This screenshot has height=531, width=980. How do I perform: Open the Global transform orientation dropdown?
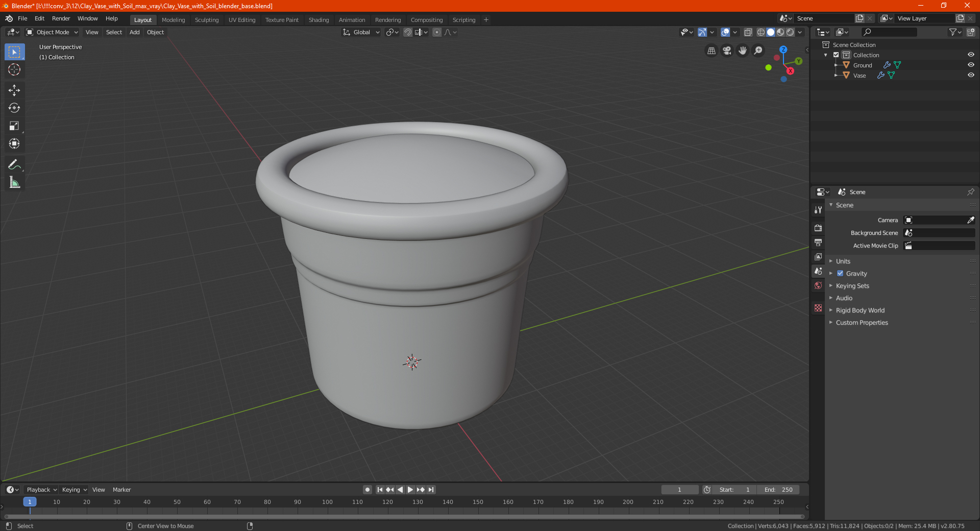[x=361, y=32]
